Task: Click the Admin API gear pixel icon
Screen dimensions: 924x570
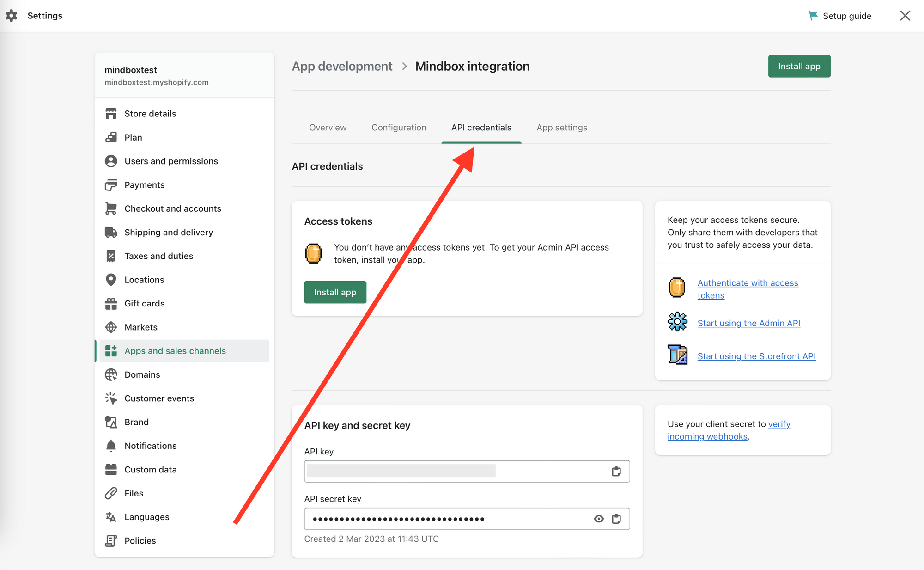Action: tap(677, 321)
